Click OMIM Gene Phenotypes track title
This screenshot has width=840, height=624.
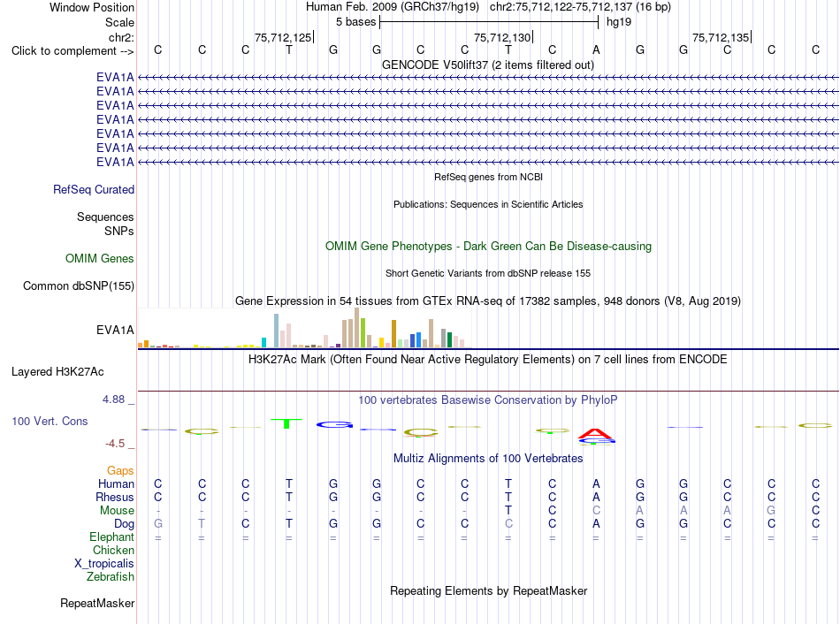[x=488, y=247]
